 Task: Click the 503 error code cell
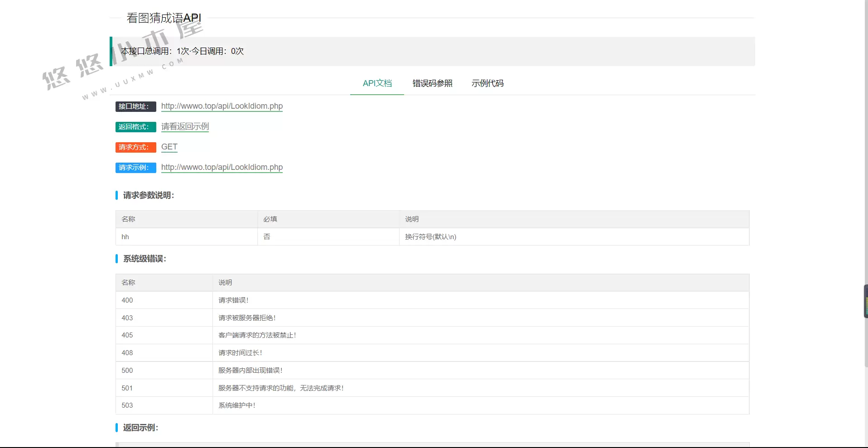click(x=164, y=405)
